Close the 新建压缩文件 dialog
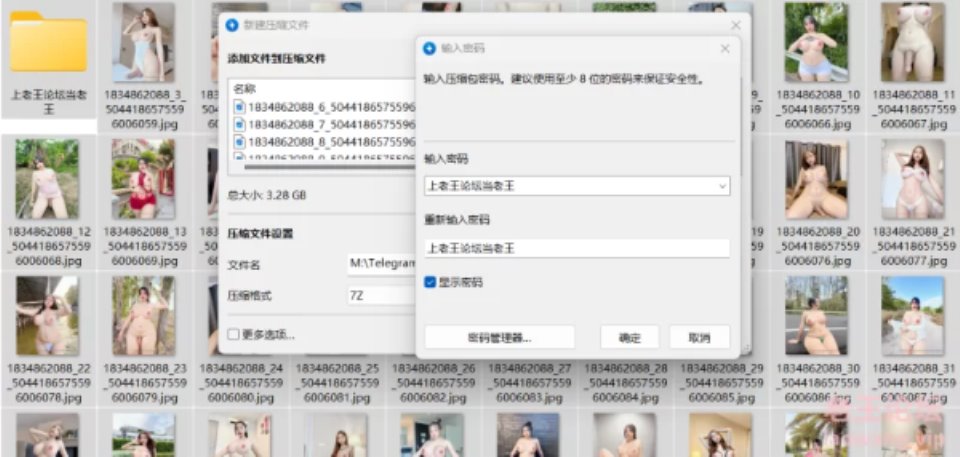The height and width of the screenshot is (457, 960). pyautogui.click(x=736, y=25)
